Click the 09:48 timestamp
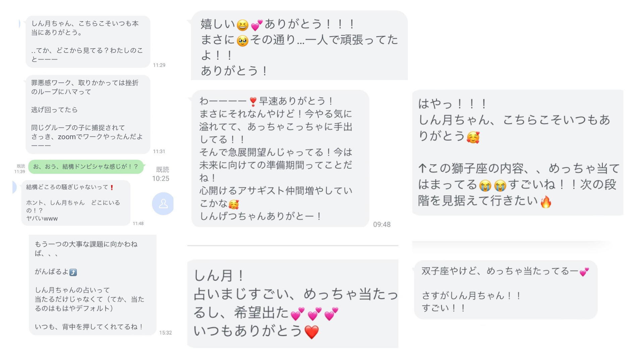Viewport: 644px width, 362px height. (x=382, y=225)
